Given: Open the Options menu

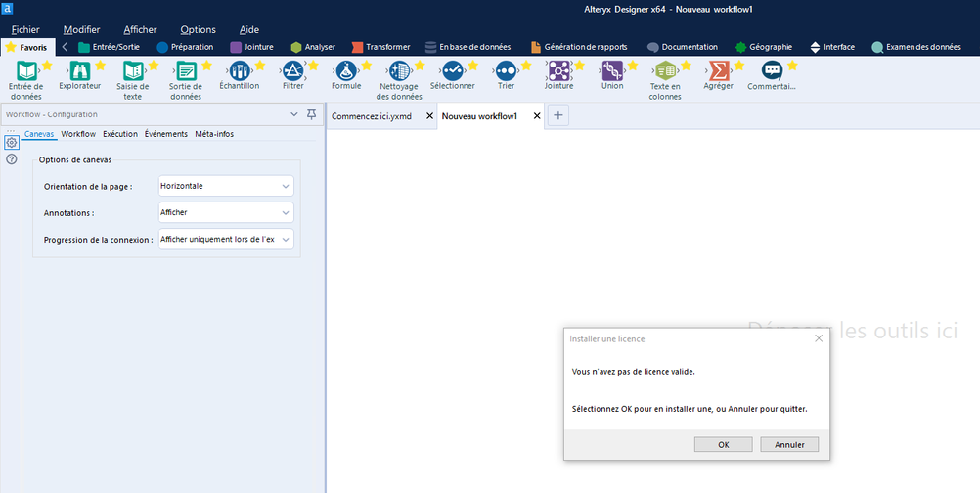Looking at the screenshot, I should (199, 30).
